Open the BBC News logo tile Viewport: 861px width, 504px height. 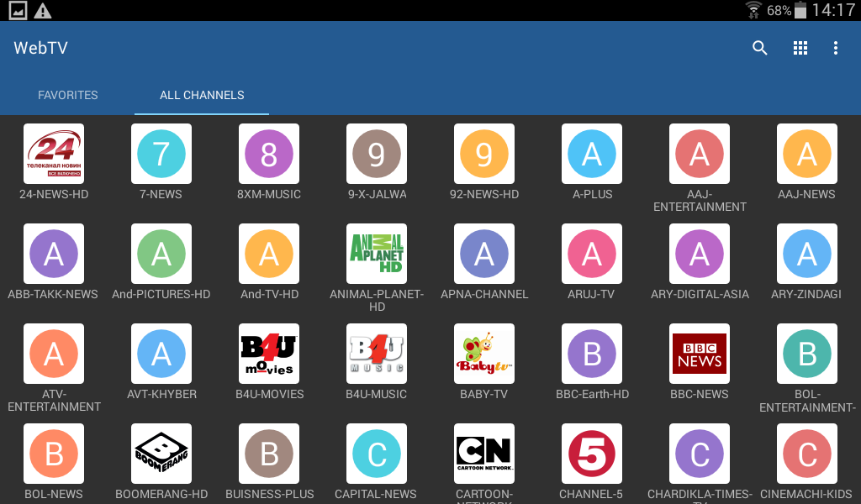700,354
